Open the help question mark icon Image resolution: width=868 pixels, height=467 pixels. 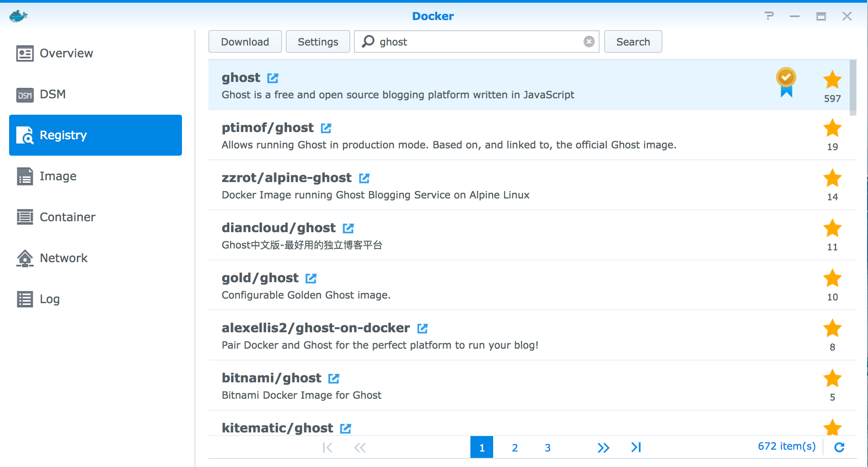pyautogui.click(x=769, y=16)
